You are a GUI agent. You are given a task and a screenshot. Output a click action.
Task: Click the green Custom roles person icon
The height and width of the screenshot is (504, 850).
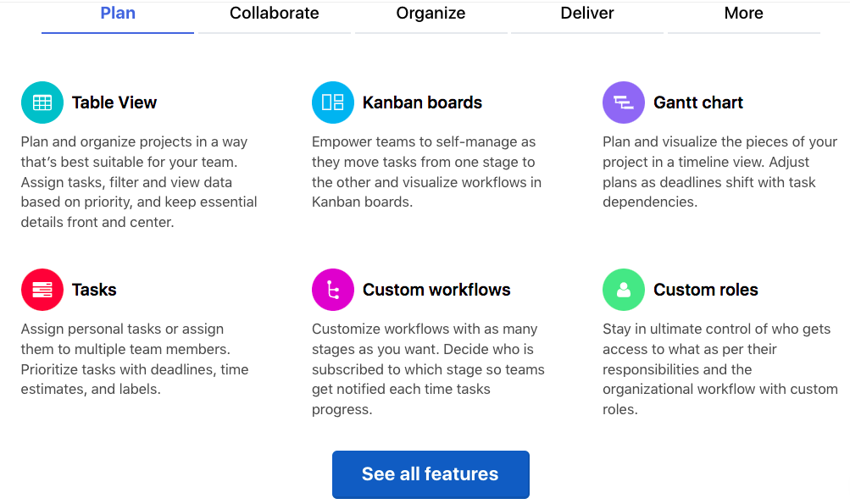point(624,290)
